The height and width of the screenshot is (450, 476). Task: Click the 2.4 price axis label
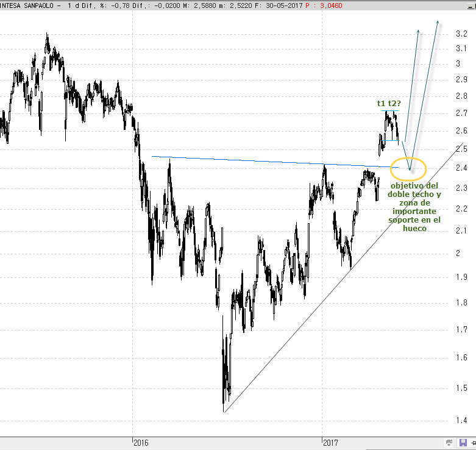461,168
